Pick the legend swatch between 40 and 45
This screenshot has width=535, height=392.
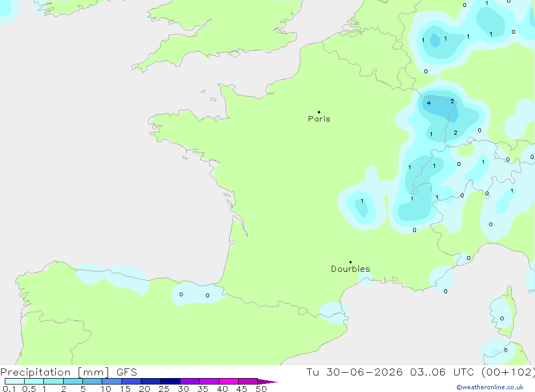pyautogui.click(x=228, y=381)
